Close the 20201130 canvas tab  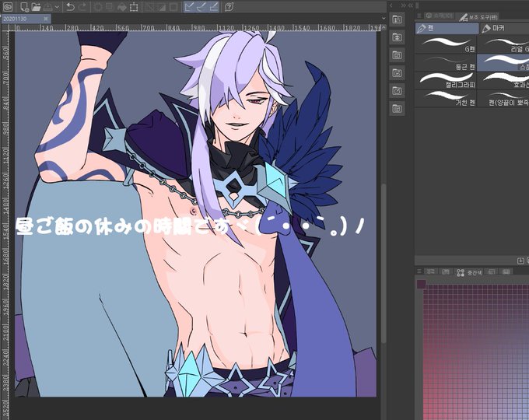pyautogui.click(x=46, y=19)
